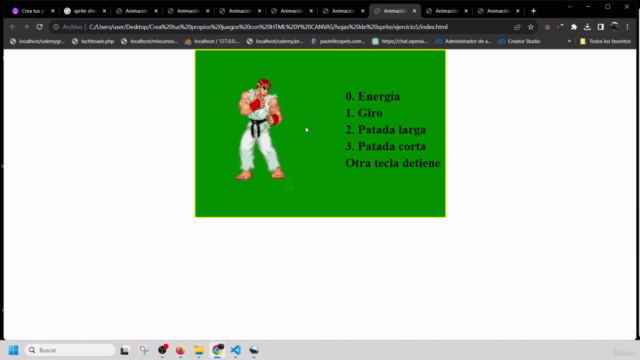The height and width of the screenshot is (360, 640).
Task: Open the localhost / 127.0.0... bookmark
Action: (x=212, y=41)
